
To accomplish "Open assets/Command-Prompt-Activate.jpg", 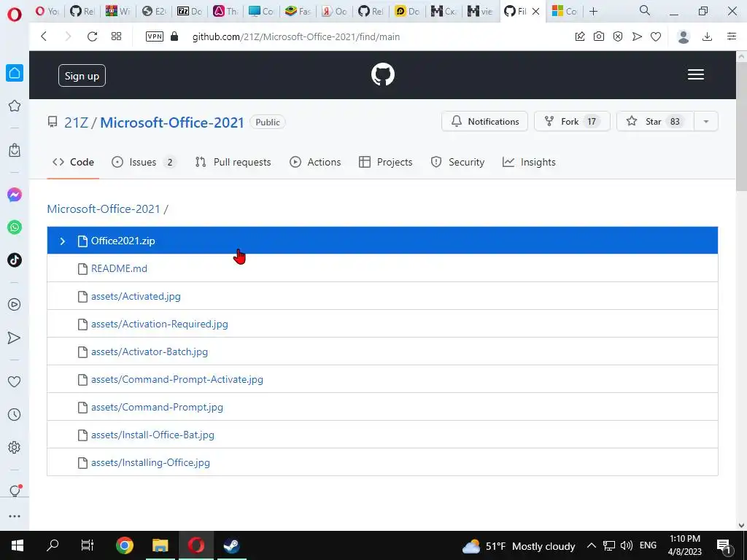I will click(x=177, y=379).
